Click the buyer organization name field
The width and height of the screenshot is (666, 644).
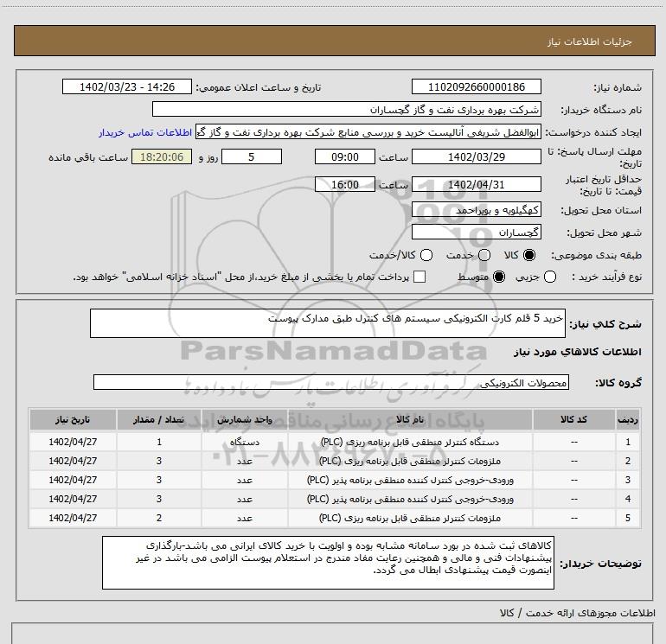[x=347, y=109]
